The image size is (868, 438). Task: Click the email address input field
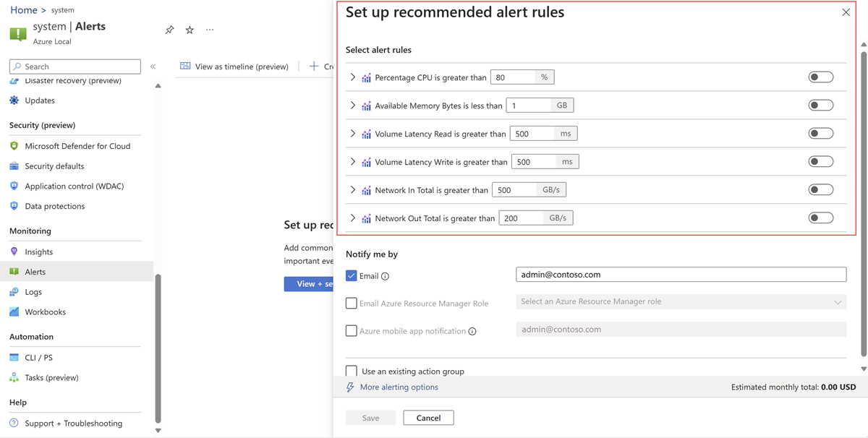pyautogui.click(x=680, y=275)
